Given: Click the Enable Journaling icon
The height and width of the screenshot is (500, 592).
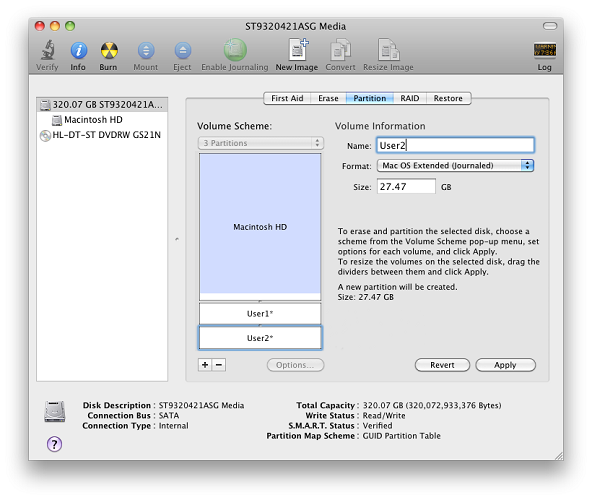Looking at the screenshot, I should click(235, 50).
